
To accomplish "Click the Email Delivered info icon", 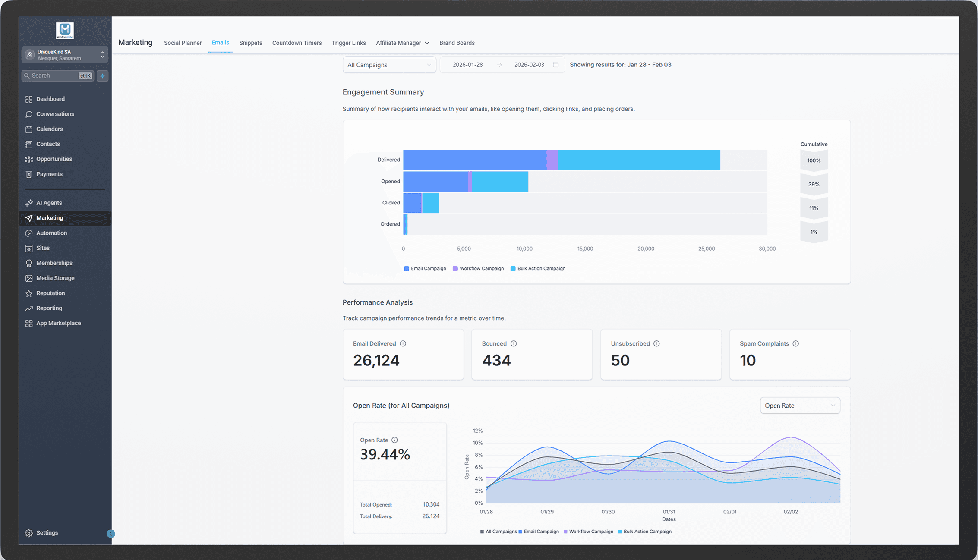I will [403, 344].
